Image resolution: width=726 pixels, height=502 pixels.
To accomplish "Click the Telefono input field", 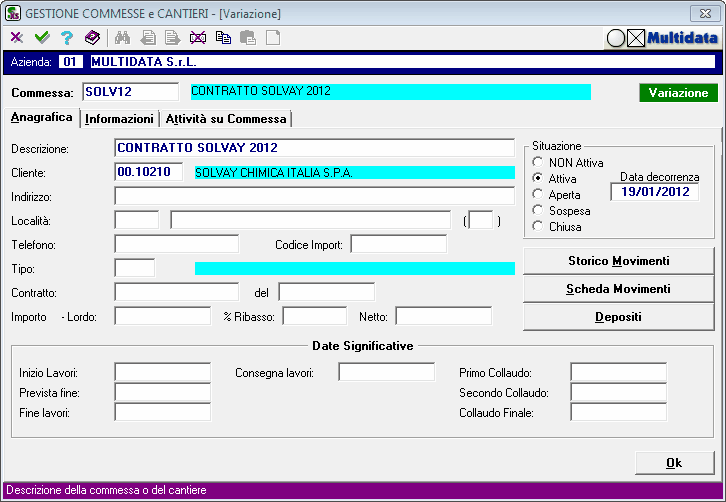I will pos(177,244).
